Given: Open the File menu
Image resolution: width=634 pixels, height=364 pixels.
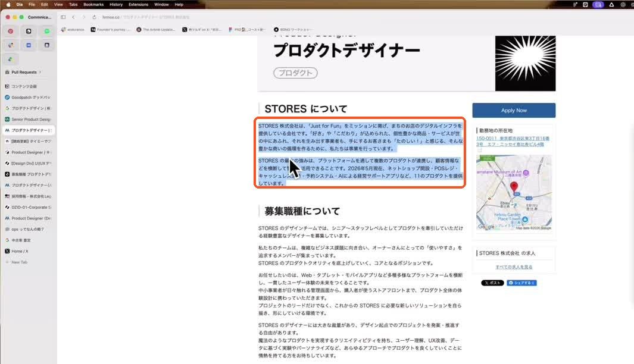Looking at the screenshot, I should pyautogui.click(x=32, y=4).
